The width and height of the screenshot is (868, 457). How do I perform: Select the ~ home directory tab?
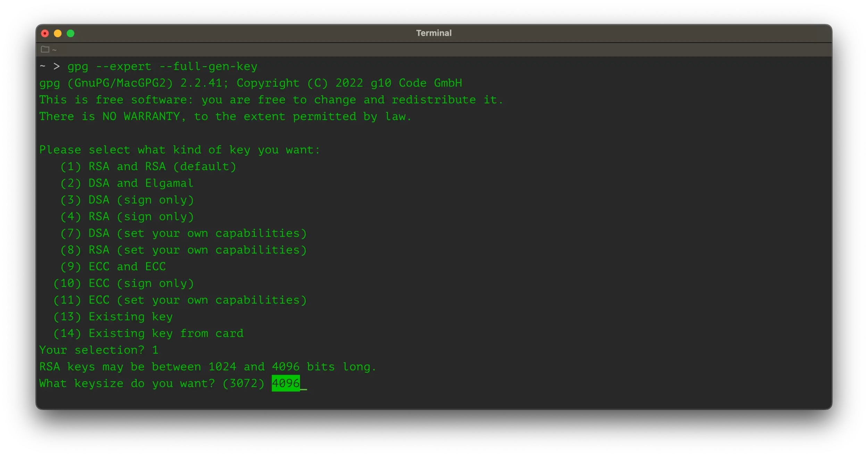click(54, 49)
